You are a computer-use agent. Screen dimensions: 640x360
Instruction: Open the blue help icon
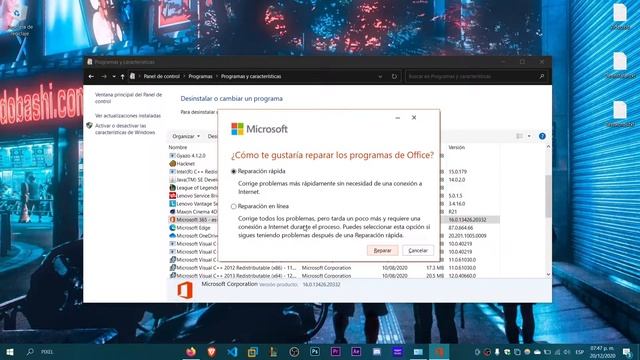coord(542,136)
